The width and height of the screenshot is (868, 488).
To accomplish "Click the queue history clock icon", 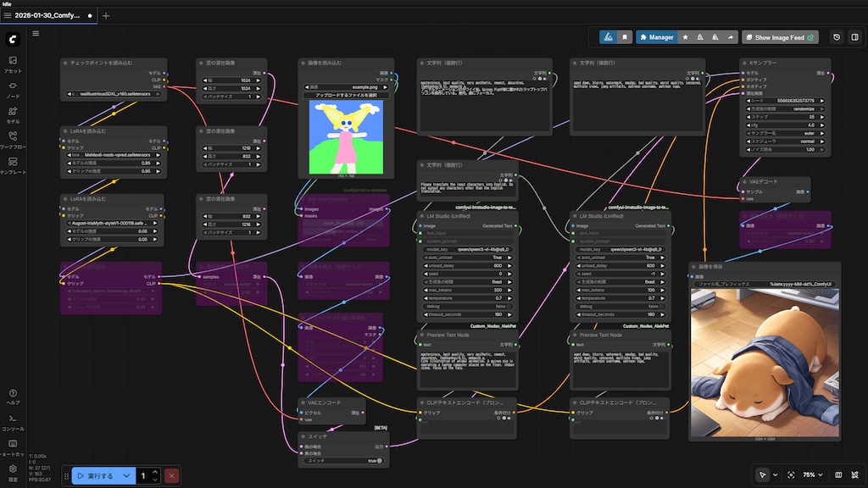I will coord(837,37).
